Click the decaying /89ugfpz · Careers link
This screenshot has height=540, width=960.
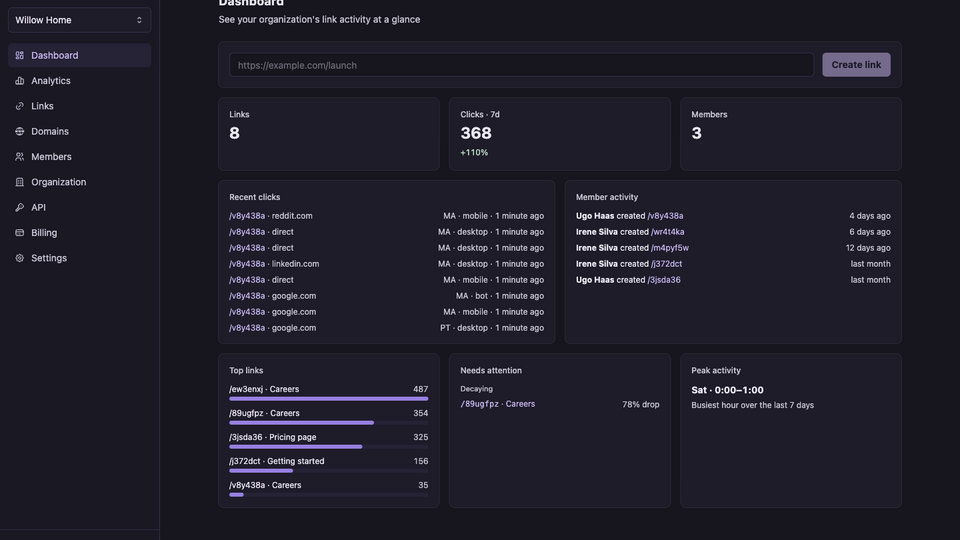(498, 404)
